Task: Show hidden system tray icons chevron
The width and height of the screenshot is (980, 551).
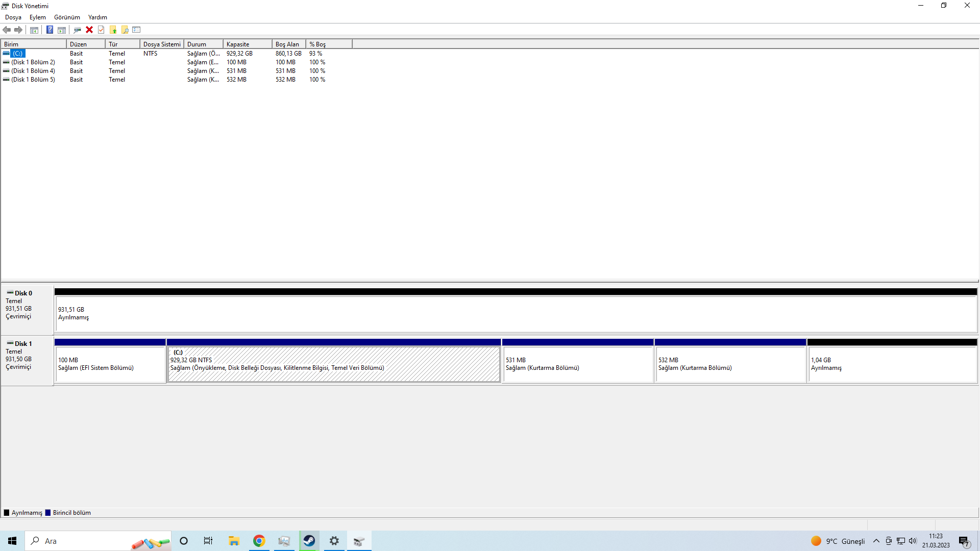Action: tap(876, 541)
